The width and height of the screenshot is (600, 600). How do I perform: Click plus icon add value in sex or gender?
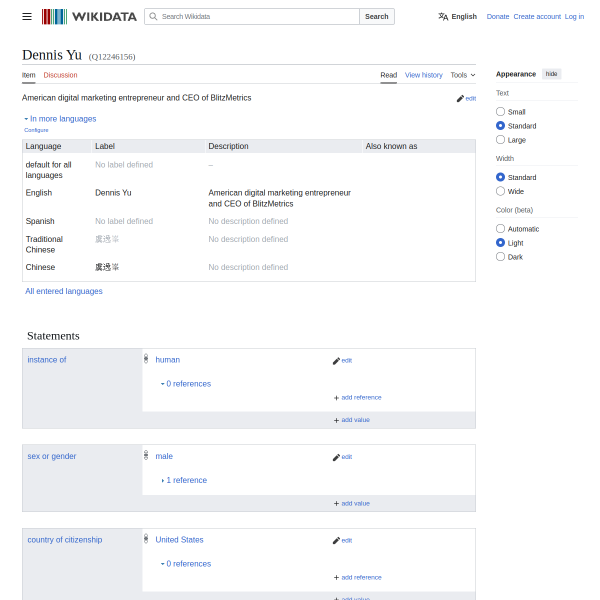pos(336,504)
